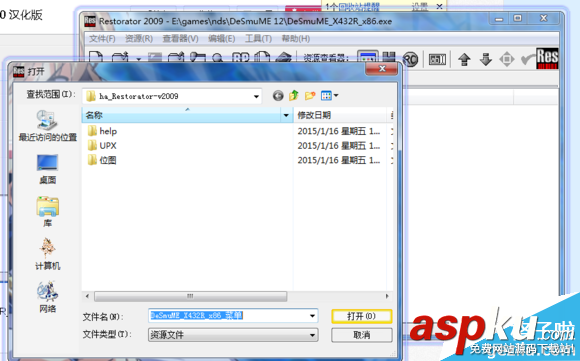
Task: Click right arrow of horizontal scrollbar
Action: tap(387, 296)
